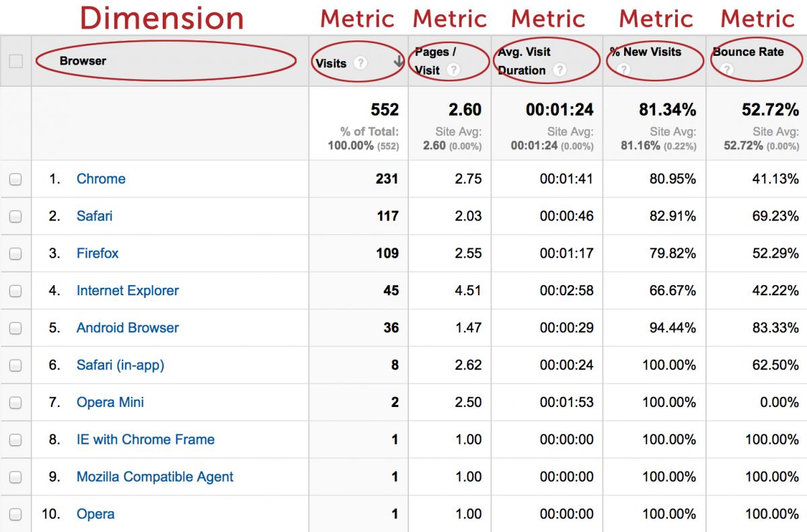The height and width of the screenshot is (532, 807).
Task: Check the box for Internet Explorer row
Action: (15, 291)
